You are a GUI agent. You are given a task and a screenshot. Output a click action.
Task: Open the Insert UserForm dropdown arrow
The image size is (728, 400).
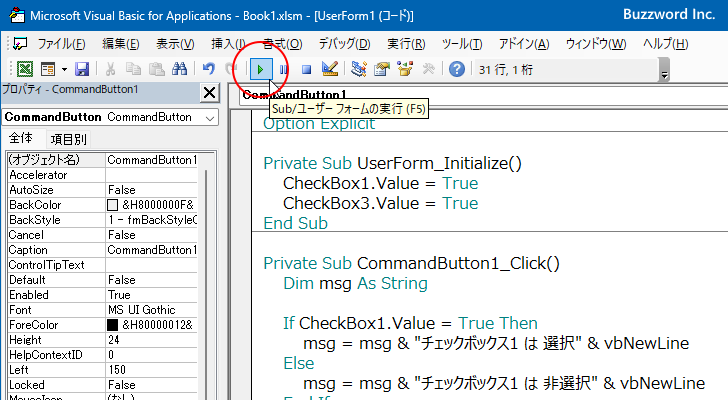coord(64,70)
